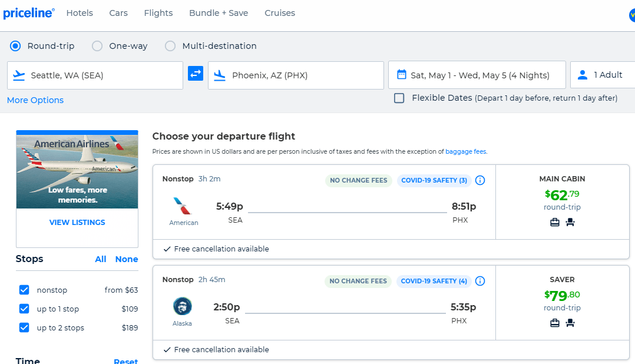Select the One-way trip option
The image size is (635, 364).
[97, 46]
